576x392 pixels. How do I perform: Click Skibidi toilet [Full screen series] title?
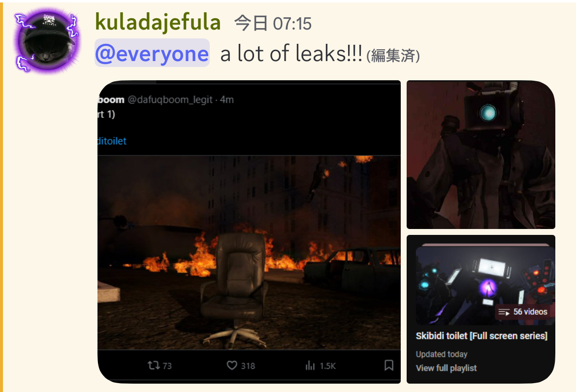pos(481,336)
